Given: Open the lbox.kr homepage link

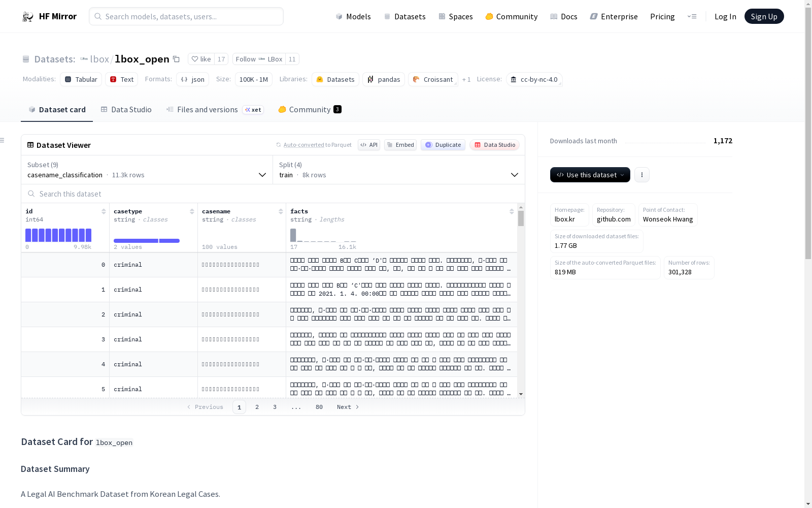Looking at the screenshot, I should point(565,219).
